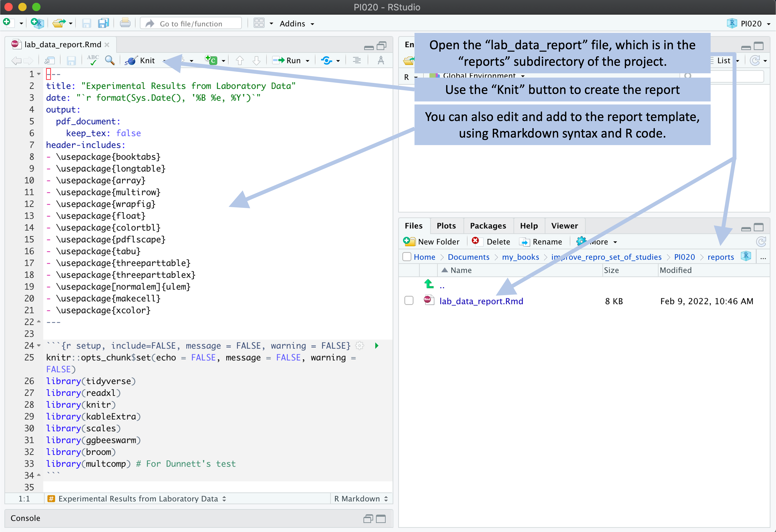Open setup chunk options gear

click(360, 346)
